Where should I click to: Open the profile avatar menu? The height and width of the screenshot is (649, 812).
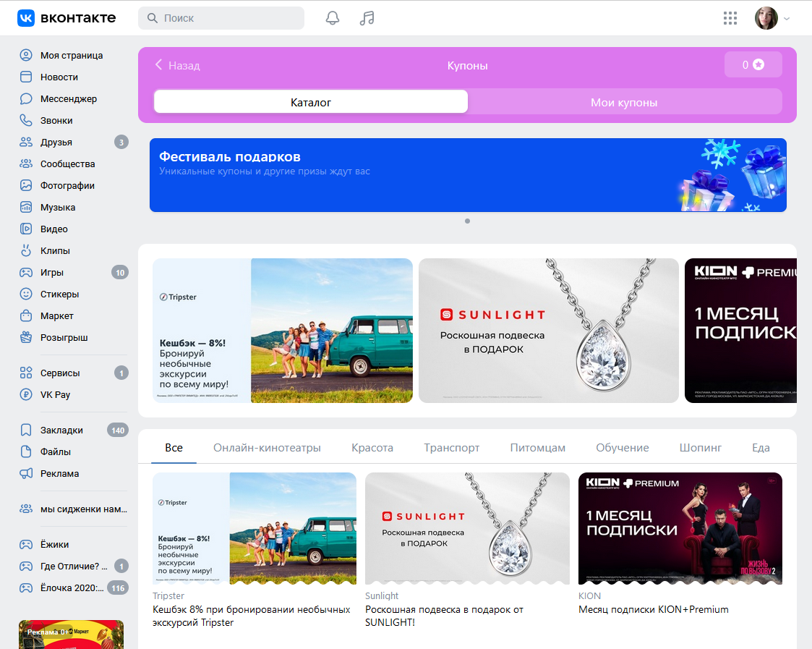(766, 18)
